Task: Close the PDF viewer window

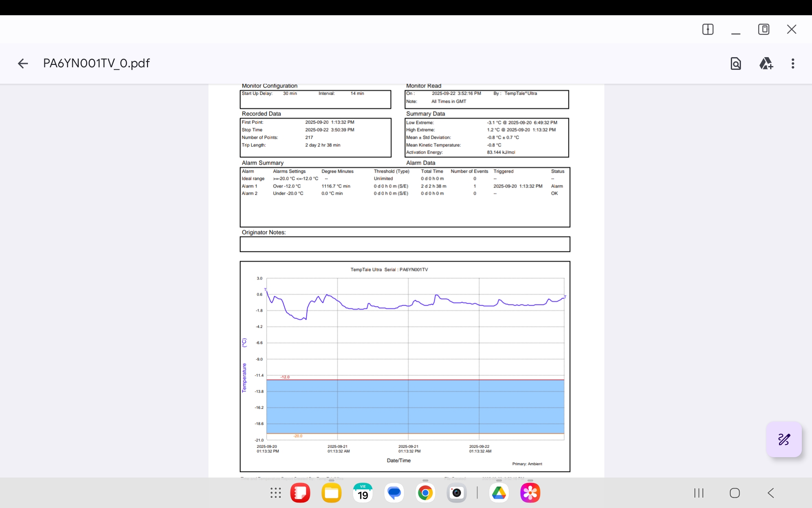Action: (x=791, y=29)
